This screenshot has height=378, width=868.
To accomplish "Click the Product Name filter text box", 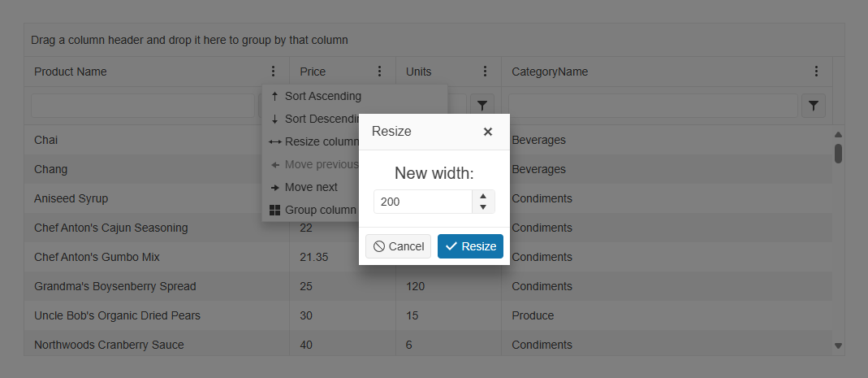I will (143, 106).
